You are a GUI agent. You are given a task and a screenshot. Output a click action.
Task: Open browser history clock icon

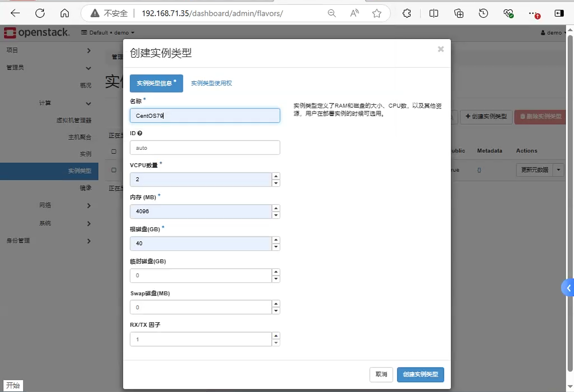pyautogui.click(x=484, y=14)
